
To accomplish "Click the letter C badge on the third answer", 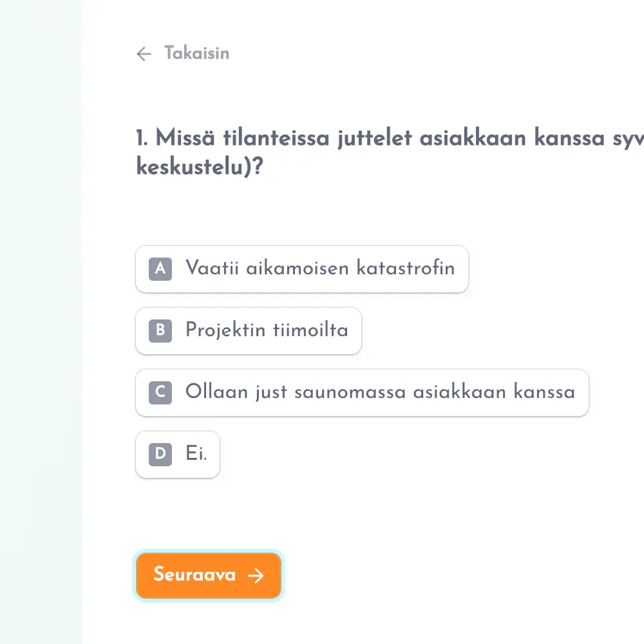I will [159, 392].
